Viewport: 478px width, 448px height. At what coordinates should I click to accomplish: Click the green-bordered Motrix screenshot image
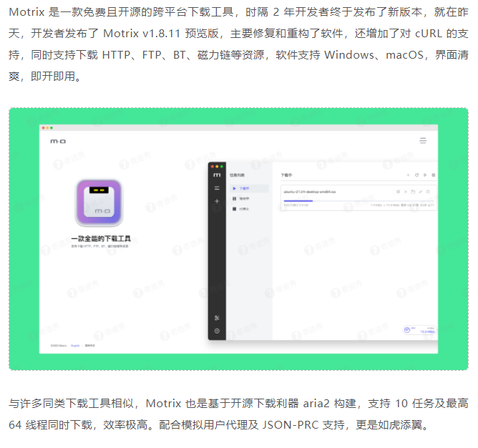[239, 239]
